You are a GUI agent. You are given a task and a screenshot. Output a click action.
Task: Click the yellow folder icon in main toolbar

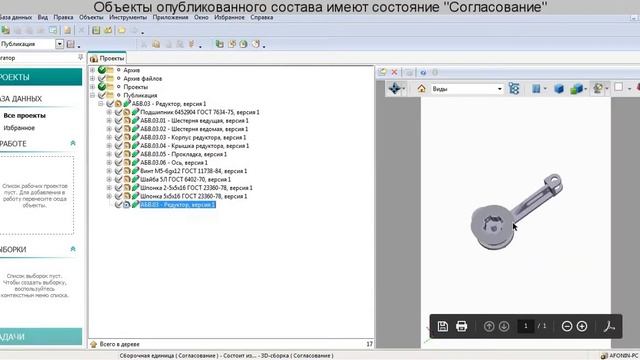pos(122,30)
